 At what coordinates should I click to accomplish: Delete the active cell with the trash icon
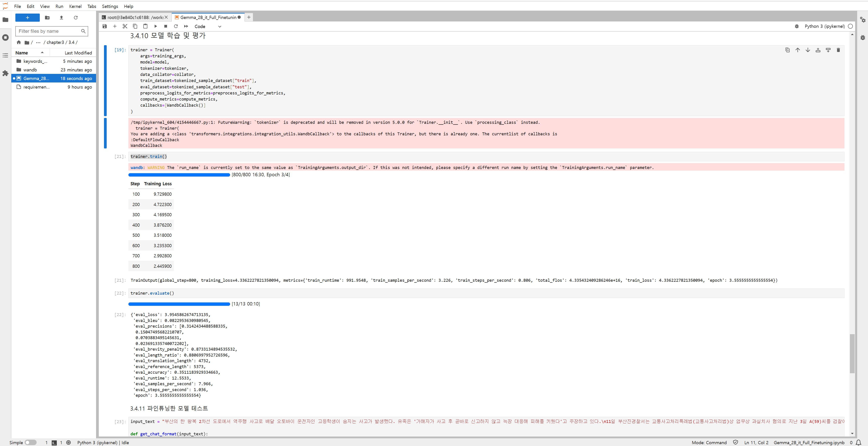838,50
